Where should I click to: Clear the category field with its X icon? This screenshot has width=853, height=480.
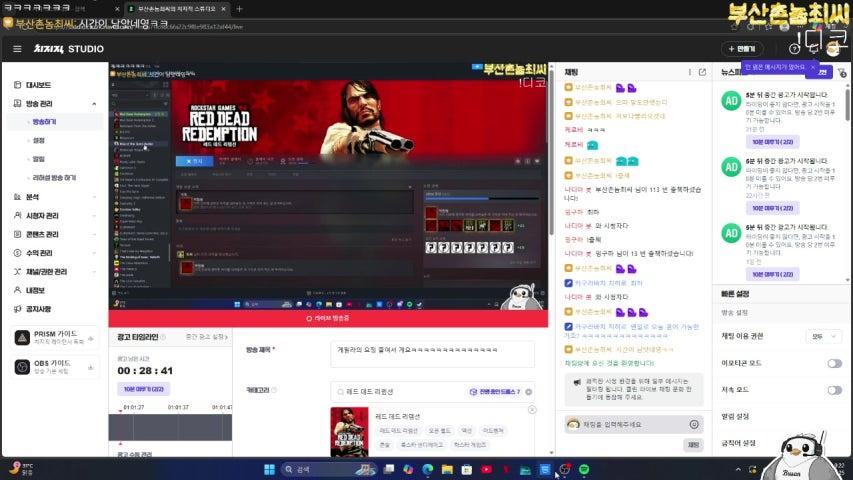[528, 392]
